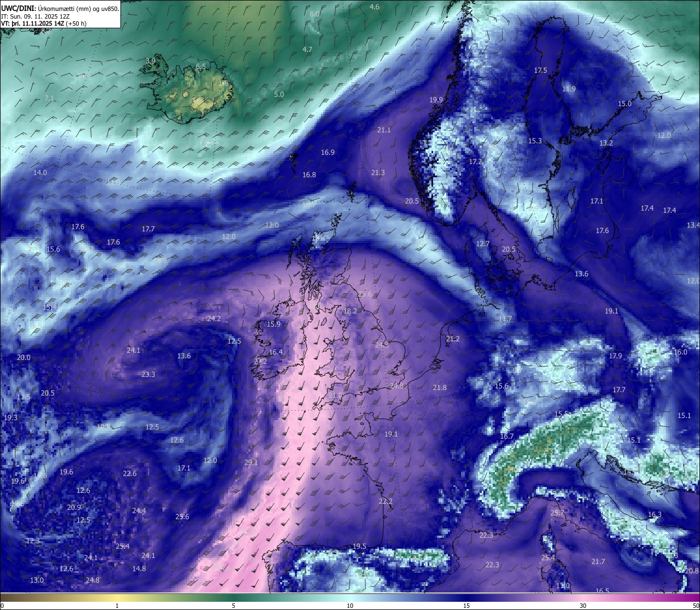Click the value 16.9 north of the Faroes
Screen dimensions: 700x610
[x=328, y=152]
